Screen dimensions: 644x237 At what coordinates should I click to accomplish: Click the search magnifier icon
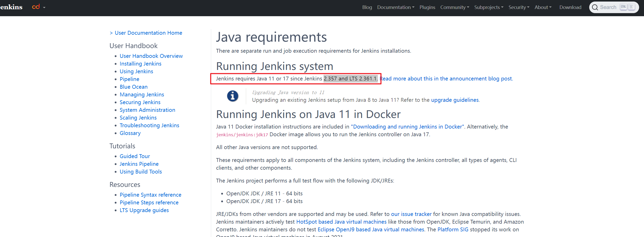(595, 7)
